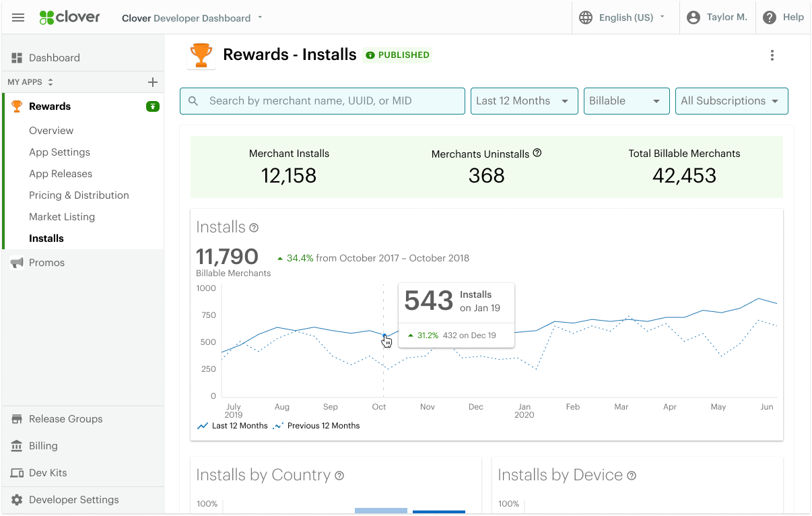The image size is (812, 516).
Task: Click help icon next to Merchants Uninstalls
Action: (537, 153)
